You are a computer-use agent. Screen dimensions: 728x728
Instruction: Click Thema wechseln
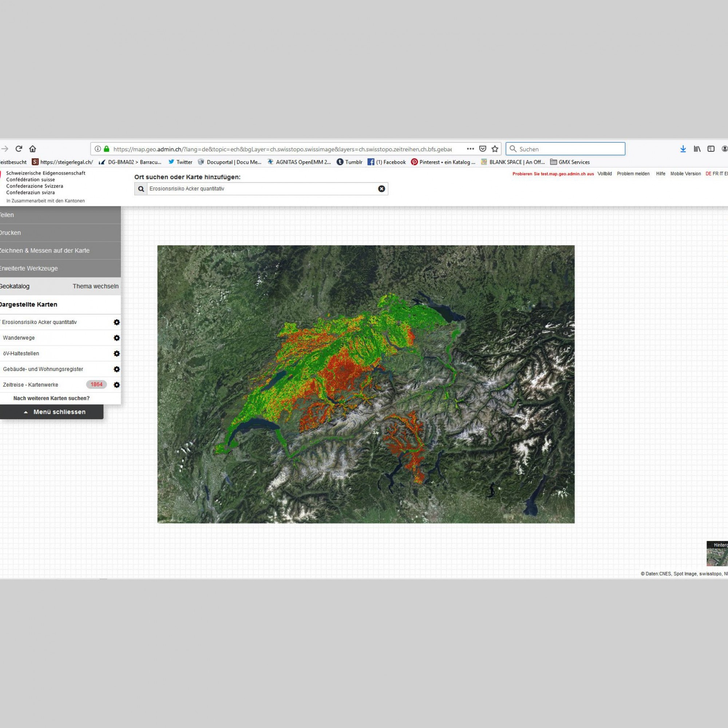click(96, 286)
